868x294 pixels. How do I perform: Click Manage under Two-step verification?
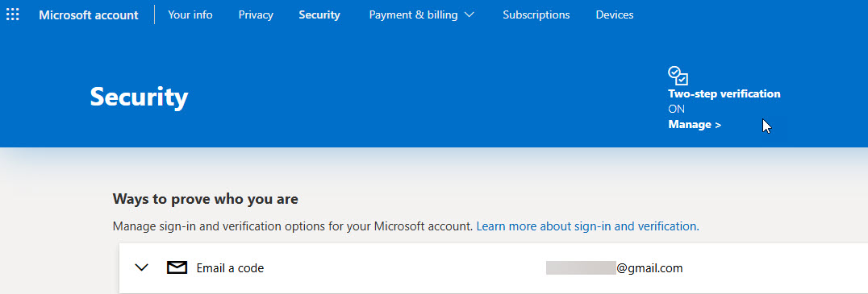point(695,125)
